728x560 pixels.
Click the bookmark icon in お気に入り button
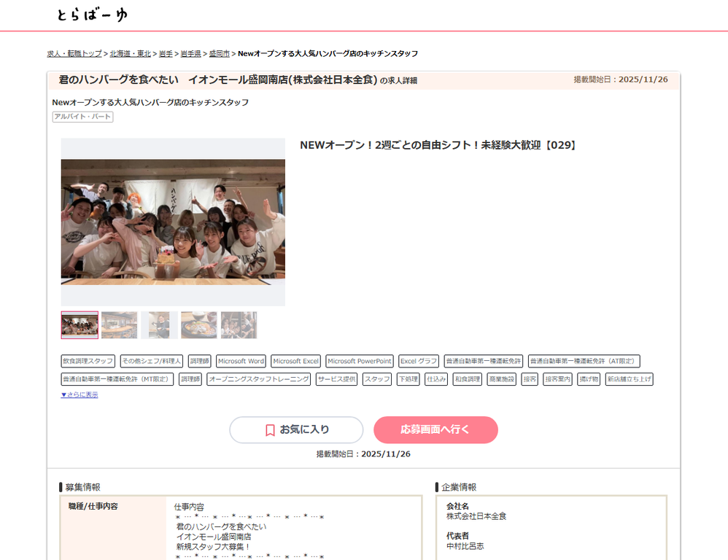[x=270, y=430]
